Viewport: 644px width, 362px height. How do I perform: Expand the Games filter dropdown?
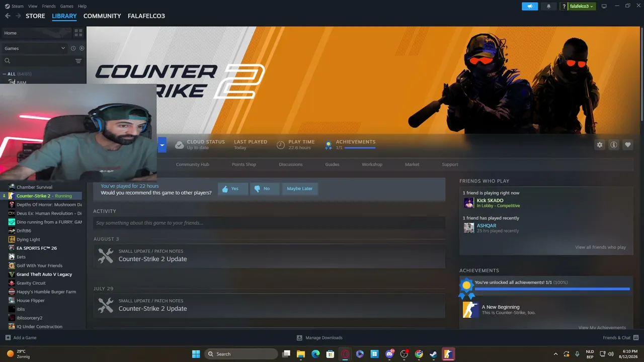35,48
